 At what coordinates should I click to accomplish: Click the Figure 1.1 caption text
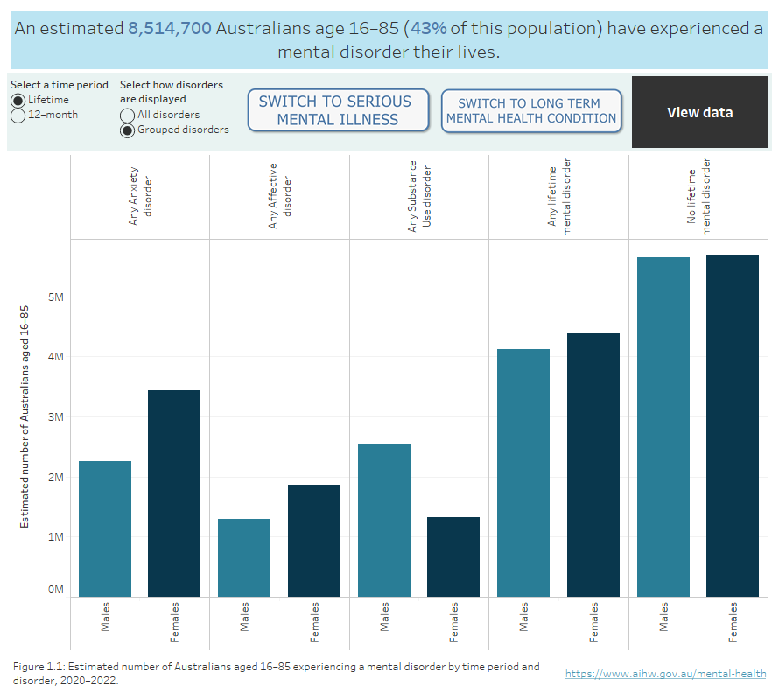pos(263,670)
